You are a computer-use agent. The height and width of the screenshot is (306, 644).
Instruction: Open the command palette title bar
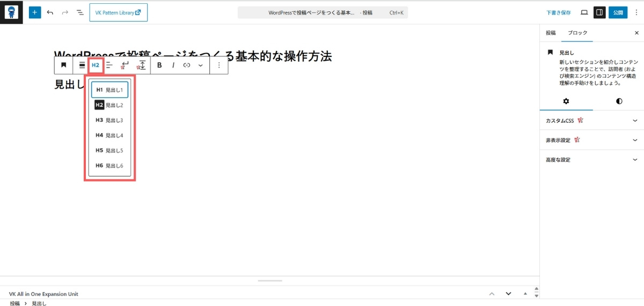tap(323, 12)
